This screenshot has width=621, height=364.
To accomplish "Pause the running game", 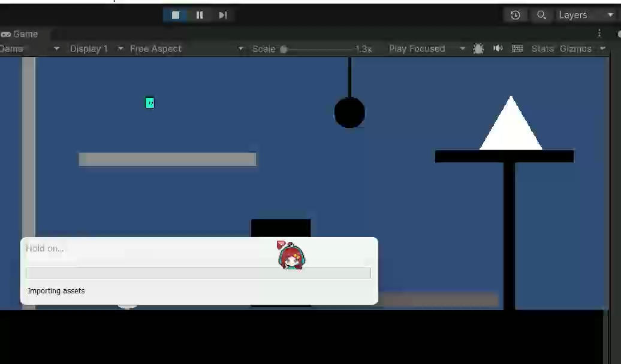I will [199, 15].
